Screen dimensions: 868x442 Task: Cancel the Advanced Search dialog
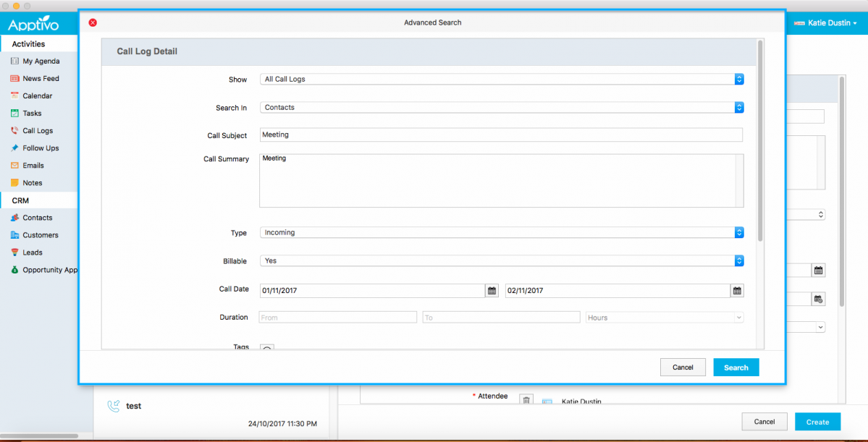click(682, 367)
